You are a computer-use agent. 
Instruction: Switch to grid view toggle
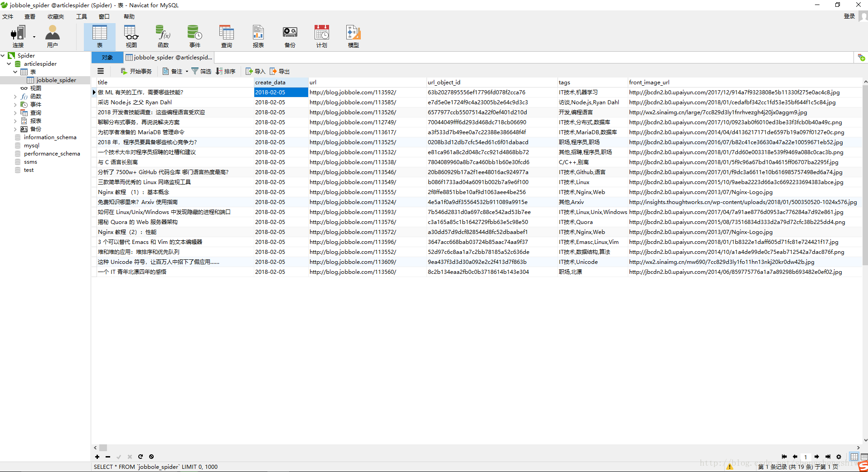(854, 457)
